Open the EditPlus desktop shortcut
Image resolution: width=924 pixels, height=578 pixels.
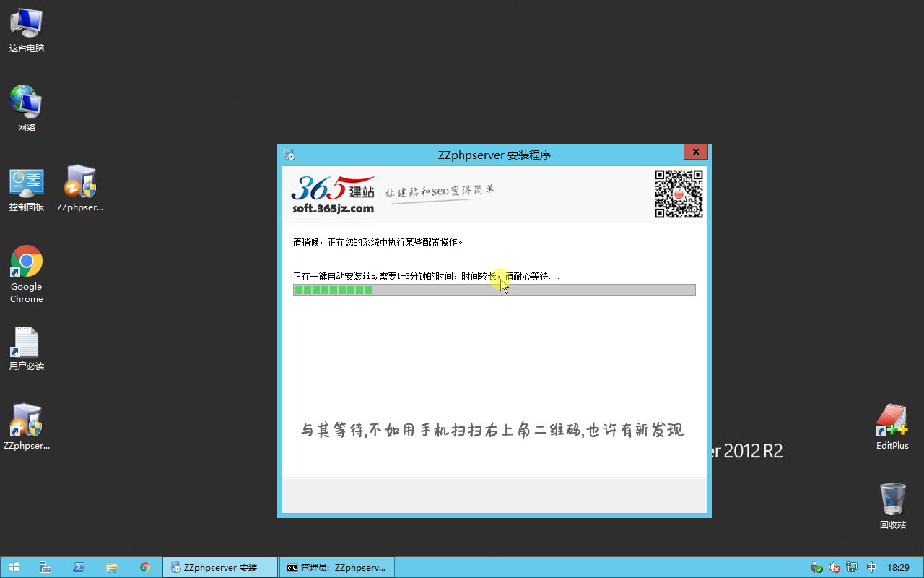pyautogui.click(x=892, y=427)
